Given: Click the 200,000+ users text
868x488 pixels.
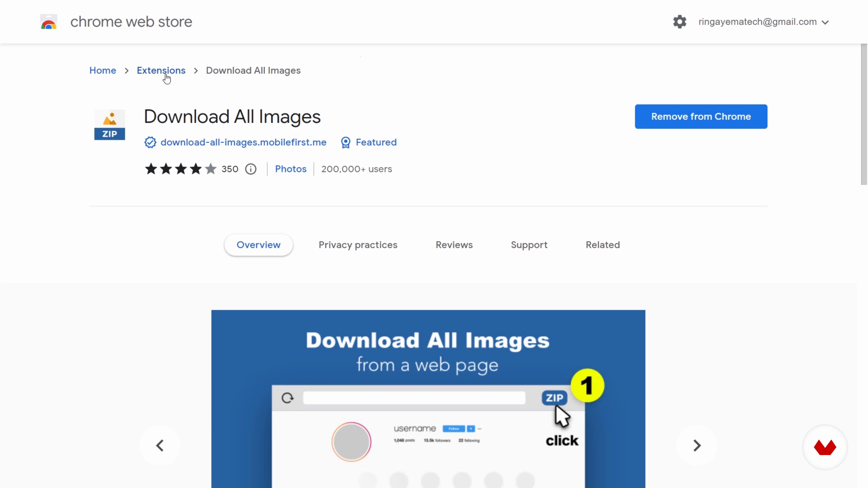Looking at the screenshot, I should (x=356, y=169).
